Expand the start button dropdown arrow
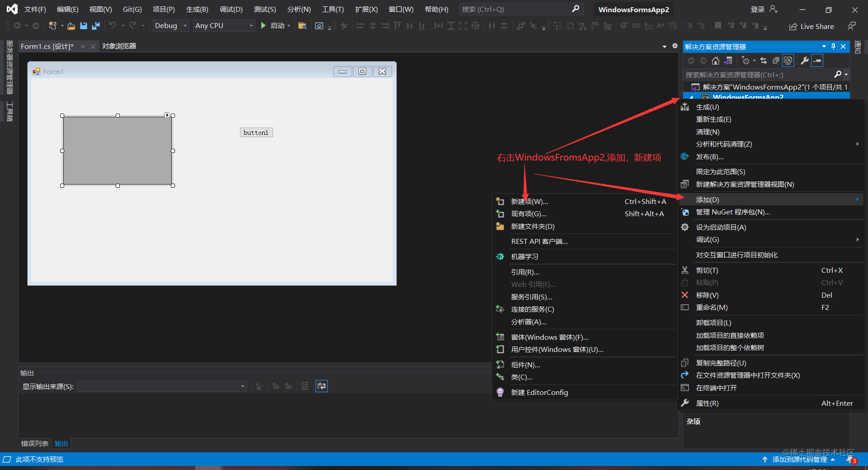868x470 pixels. point(289,26)
